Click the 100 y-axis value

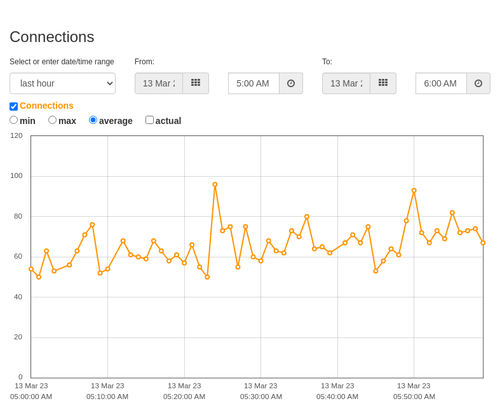(x=16, y=176)
